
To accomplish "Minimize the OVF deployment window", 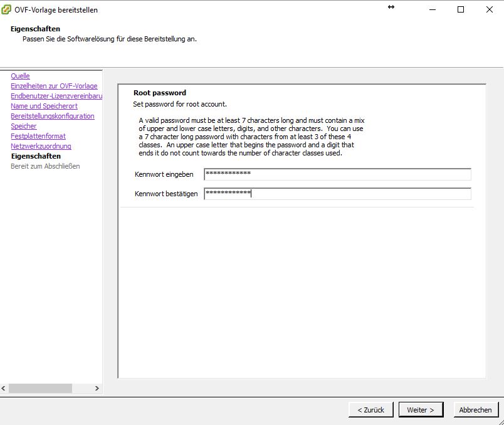I will pos(433,9).
